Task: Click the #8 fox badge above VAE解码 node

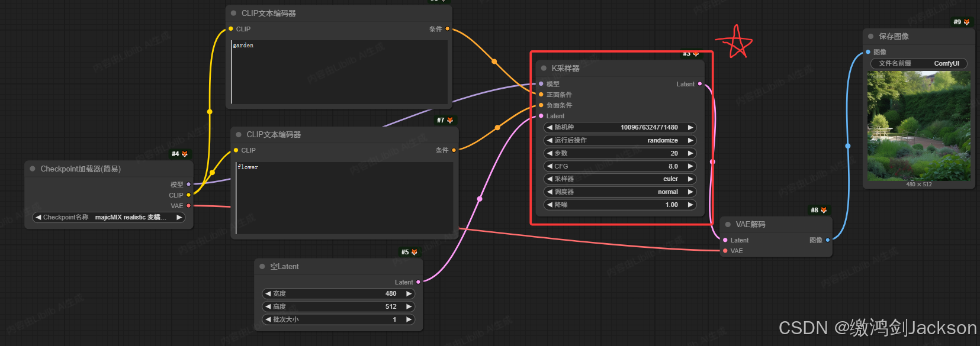Action: 819,210
